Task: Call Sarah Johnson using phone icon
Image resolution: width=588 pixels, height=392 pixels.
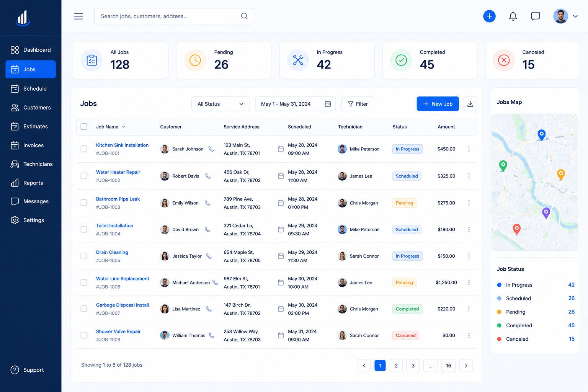Action: (211, 149)
